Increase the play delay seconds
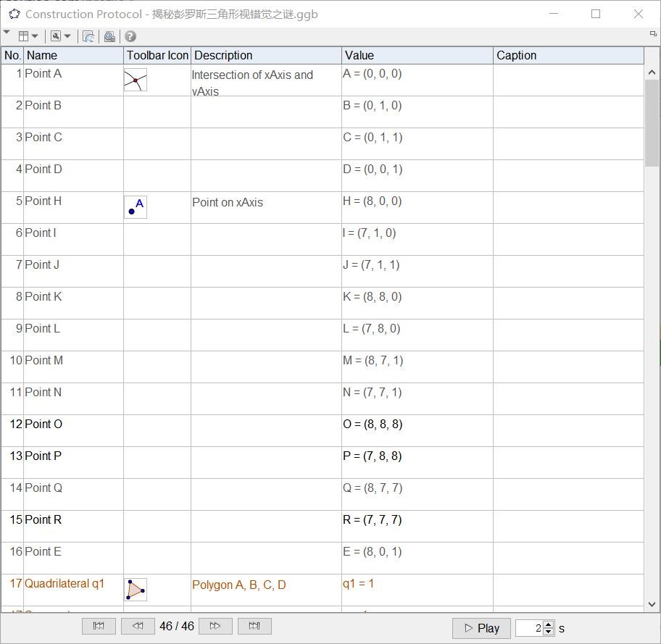Image resolution: width=661 pixels, height=644 pixels. coord(549,624)
